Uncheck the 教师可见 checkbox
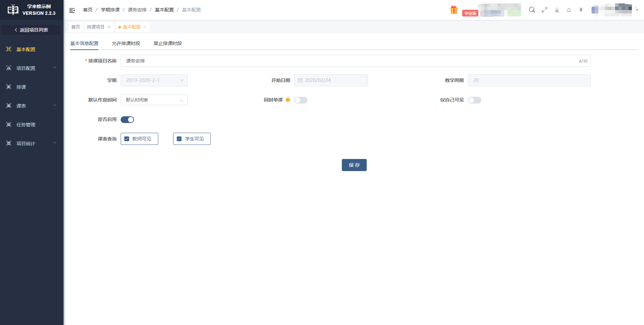The height and width of the screenshot is (325, 644). pos(127,139)
